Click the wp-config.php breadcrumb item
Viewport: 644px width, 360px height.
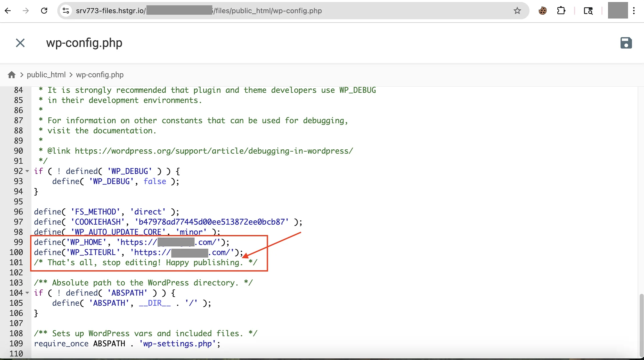pos(100,75)
